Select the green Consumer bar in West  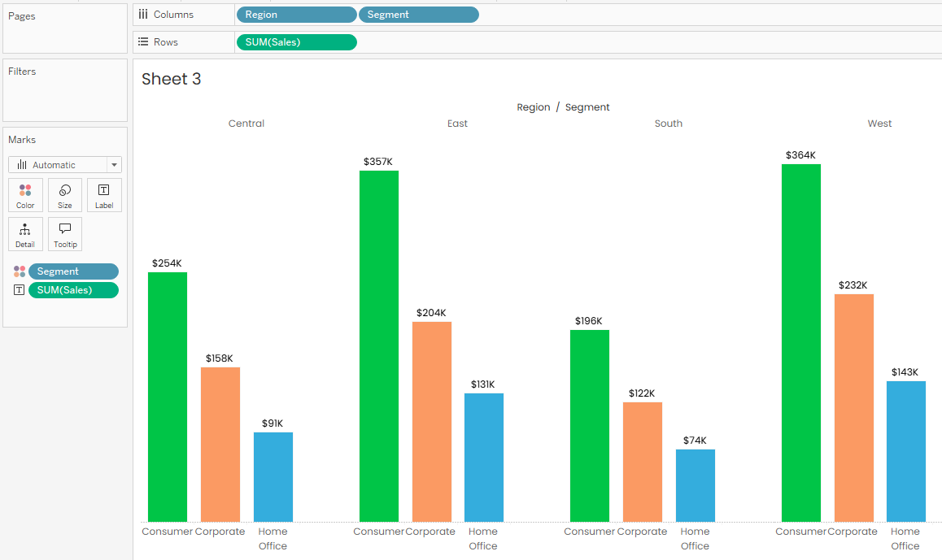[x=800, y=341]
